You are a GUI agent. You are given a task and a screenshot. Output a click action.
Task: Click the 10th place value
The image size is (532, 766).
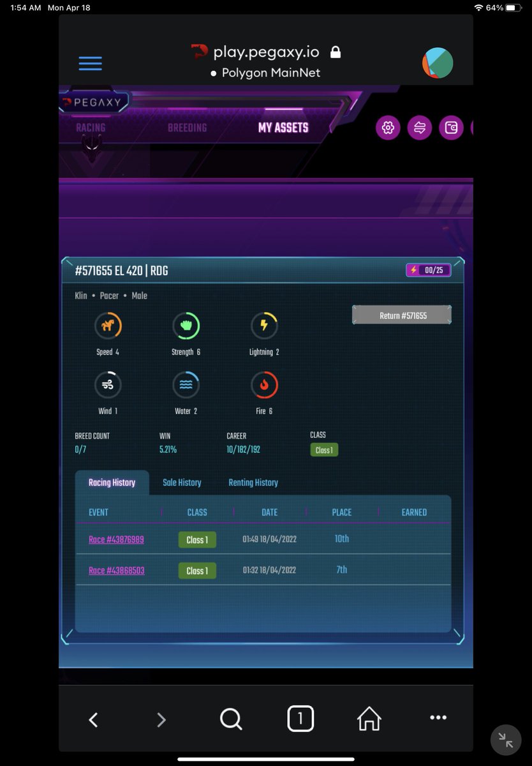(x=342, y=539)
